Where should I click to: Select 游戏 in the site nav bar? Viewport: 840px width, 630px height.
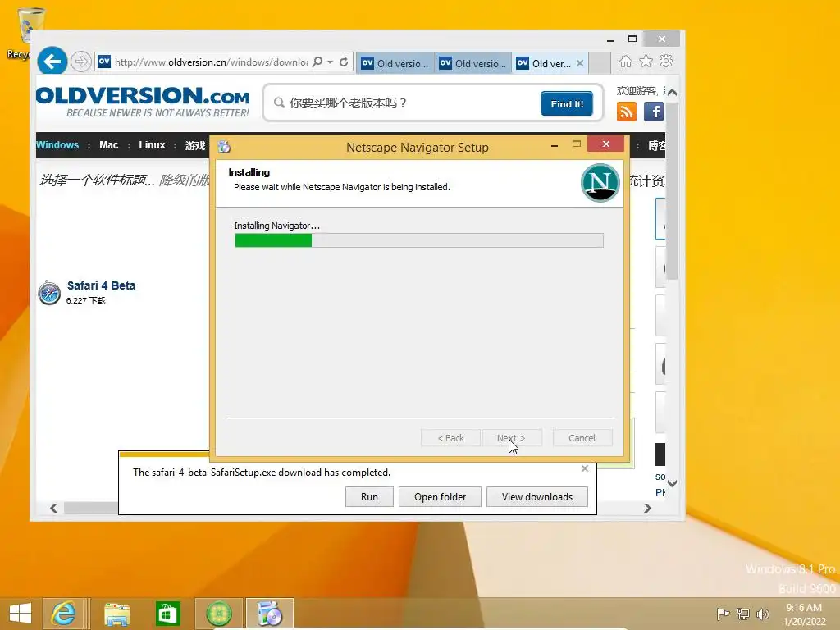[195, 145]
